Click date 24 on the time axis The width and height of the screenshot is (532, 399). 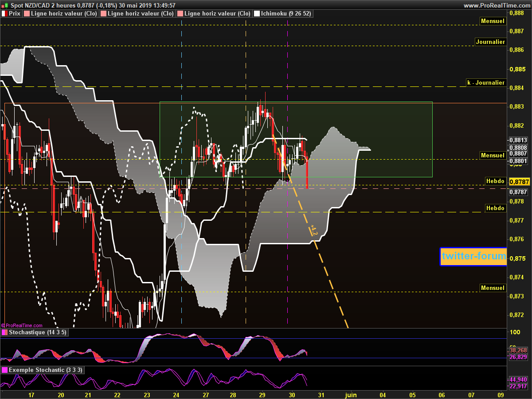176,394
